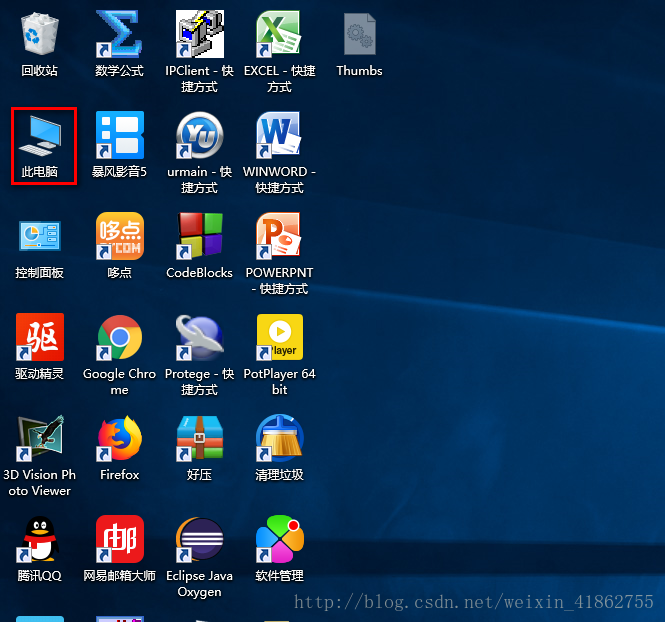This screenshot has width=665, height=622.
Task: Select the 3D Vision Photo Viewer icon
Action: (39, 438)
